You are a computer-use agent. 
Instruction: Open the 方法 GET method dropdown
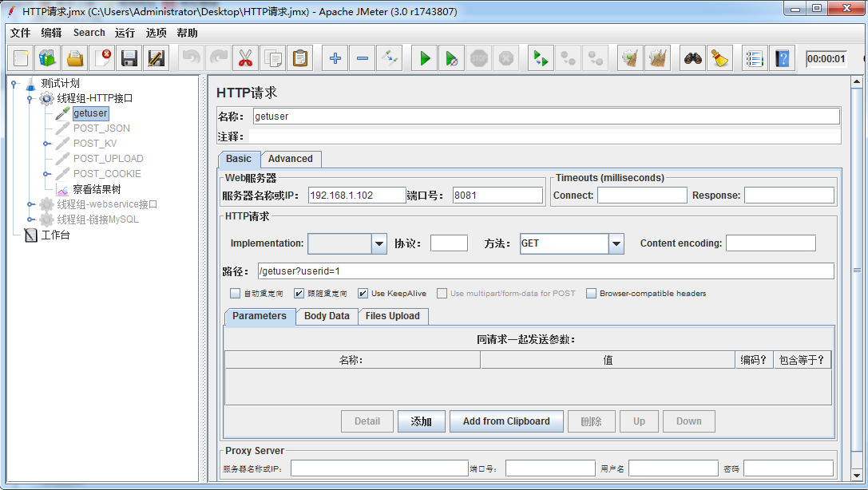coord(616,243)
